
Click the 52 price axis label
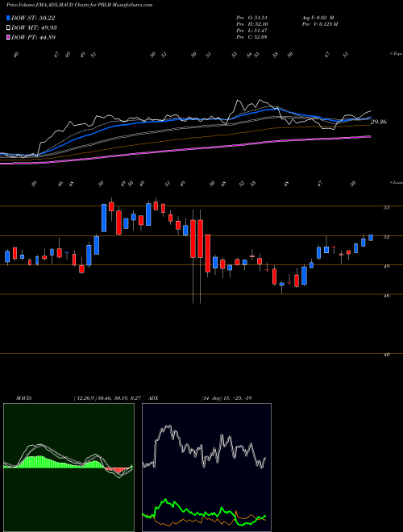pos(386,237)
